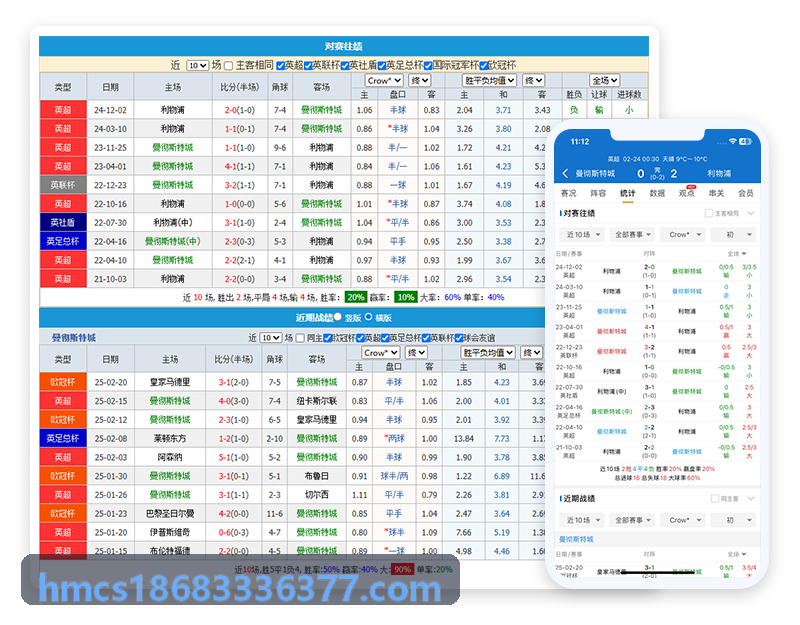Tap the battery indicator in the phone status bar
This screenshot has width=800, height=625.
pyautogui.click(x=745, y=141)
